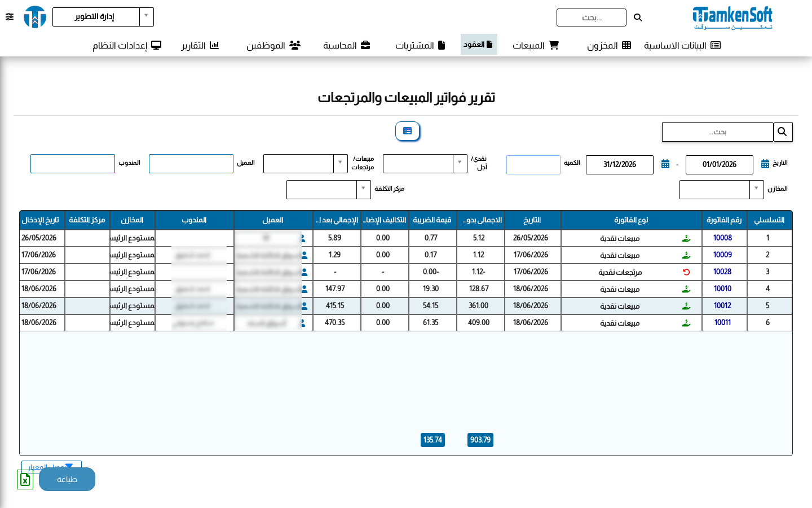Open invoice number 10009 link

pos(722,255)
